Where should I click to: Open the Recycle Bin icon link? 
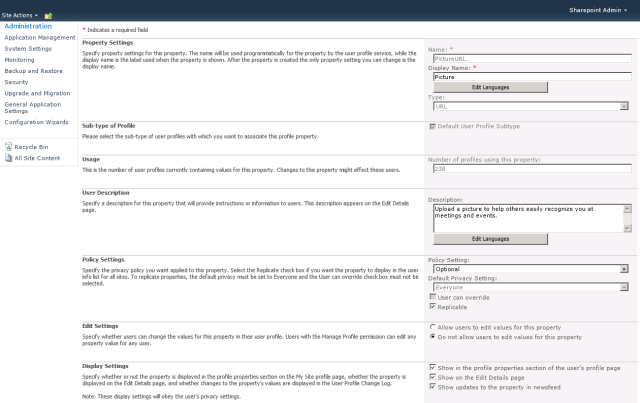(8, 146)
